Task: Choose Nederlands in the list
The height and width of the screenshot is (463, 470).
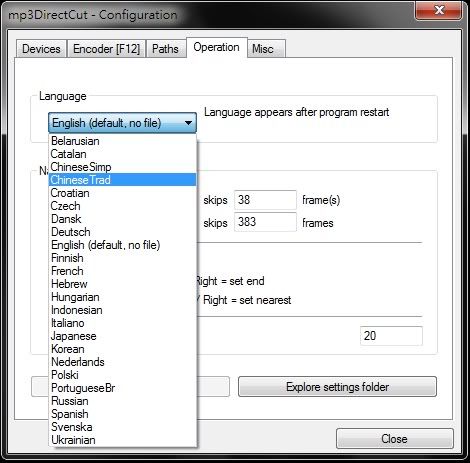Action: pos(122,362)
